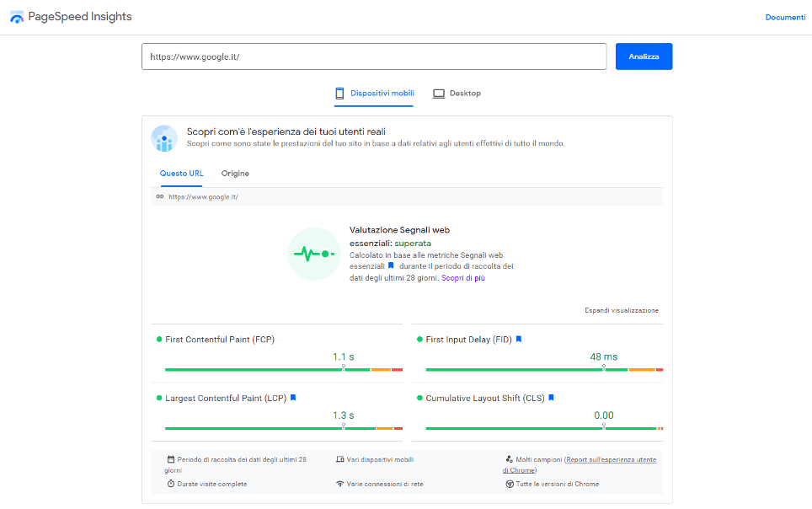
Task: Click the wifi icon beside 'Varie connessioni di rete'
Action: pos(340,484)
